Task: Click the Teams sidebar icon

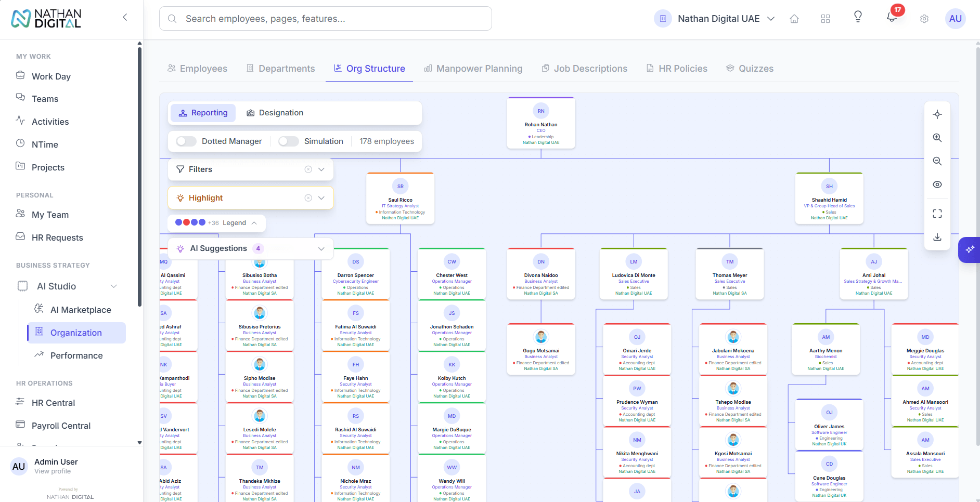Action: 20,98
